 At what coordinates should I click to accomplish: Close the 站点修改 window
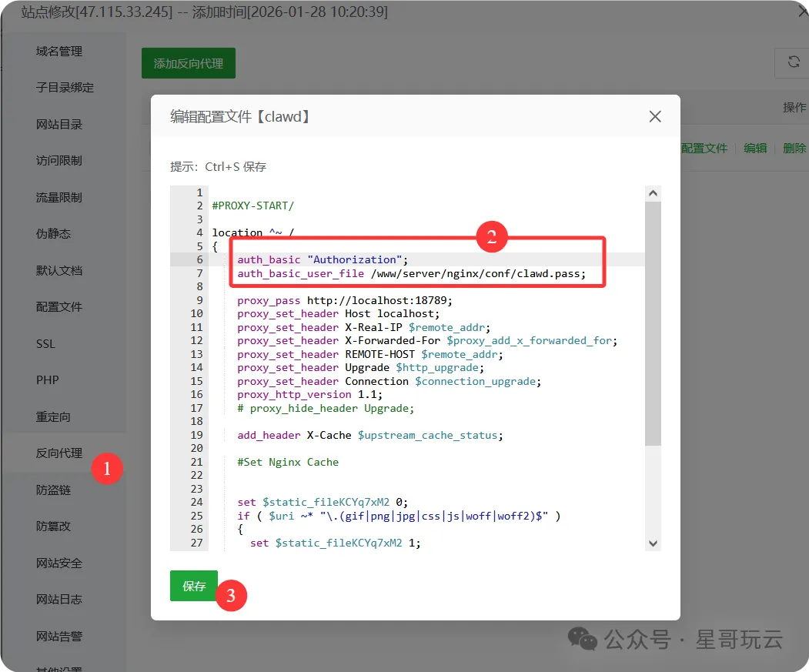point(804,12)
